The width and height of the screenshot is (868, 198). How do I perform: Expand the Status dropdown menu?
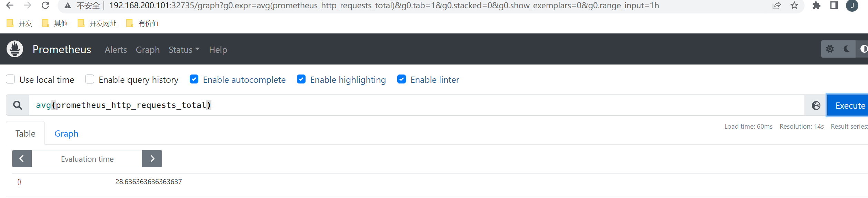point(184,50)
